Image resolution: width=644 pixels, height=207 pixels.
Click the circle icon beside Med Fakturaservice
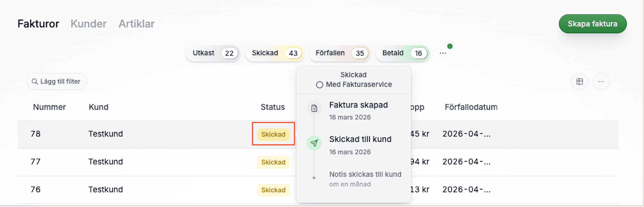(x=319, y=85)
